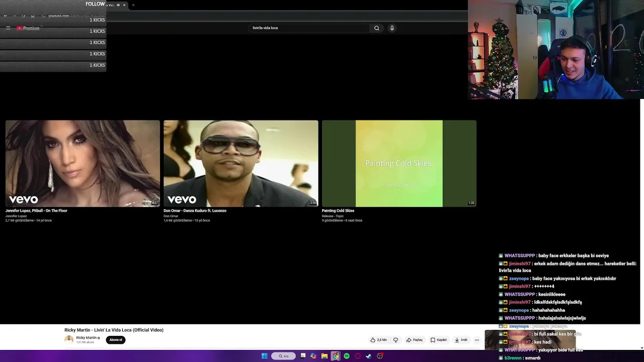
Task: Start voice search with microphone icon
Action: click(392, 28)
